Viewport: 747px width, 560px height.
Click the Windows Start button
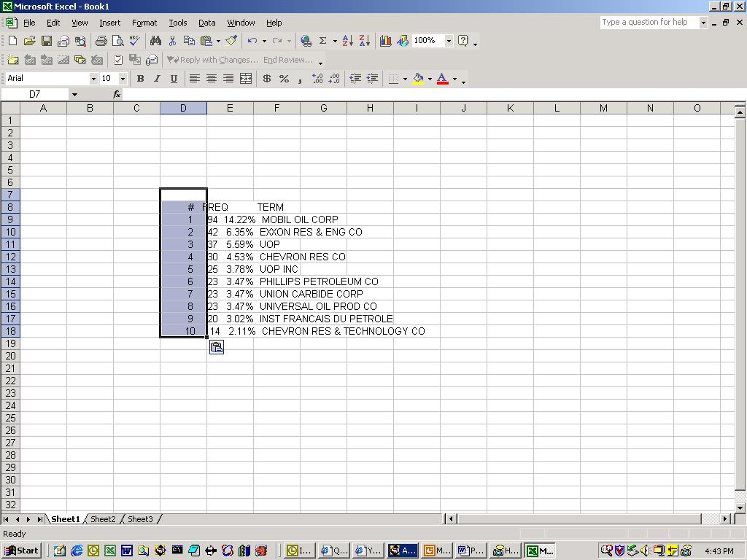(x=21, y=551)
